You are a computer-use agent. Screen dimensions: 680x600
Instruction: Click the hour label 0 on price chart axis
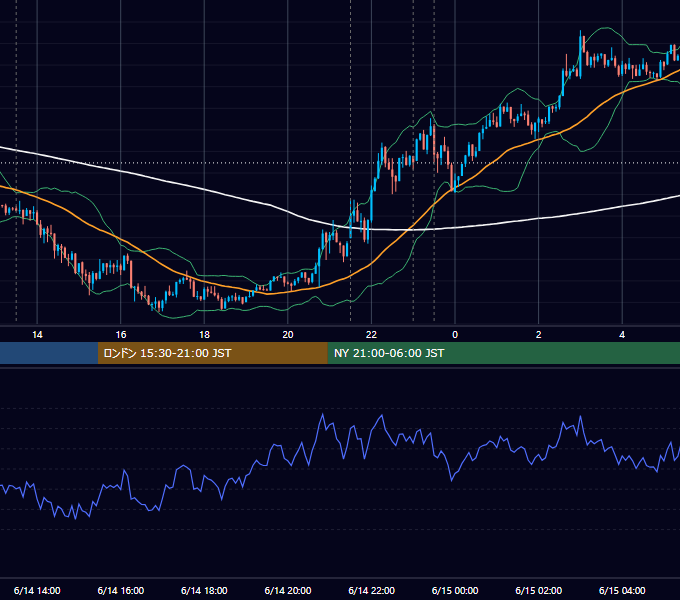455,335
